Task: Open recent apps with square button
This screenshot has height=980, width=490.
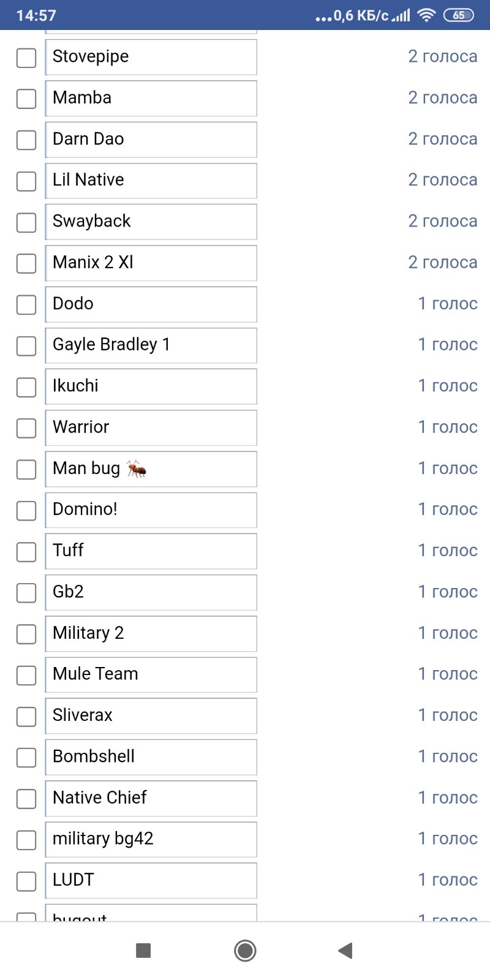Action: click(x=143, y=951)
